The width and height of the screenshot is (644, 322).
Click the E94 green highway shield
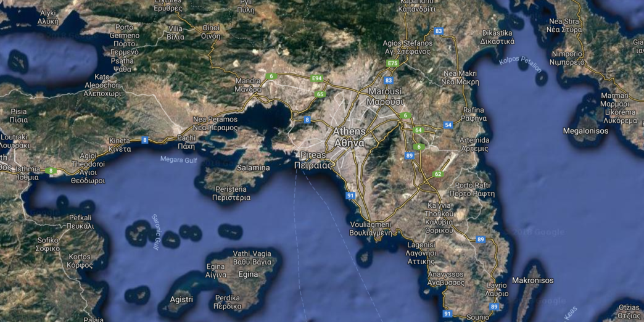[x=317, y=78]
